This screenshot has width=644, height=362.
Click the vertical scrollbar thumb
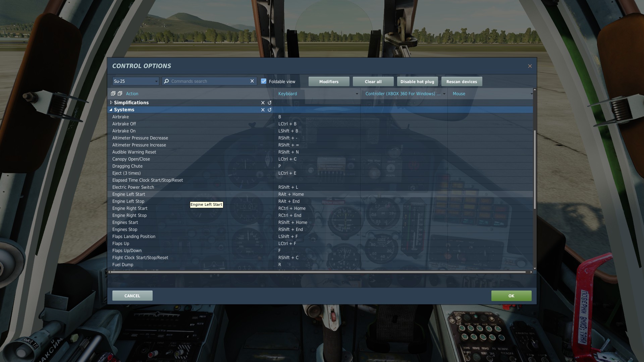point(535,169)
